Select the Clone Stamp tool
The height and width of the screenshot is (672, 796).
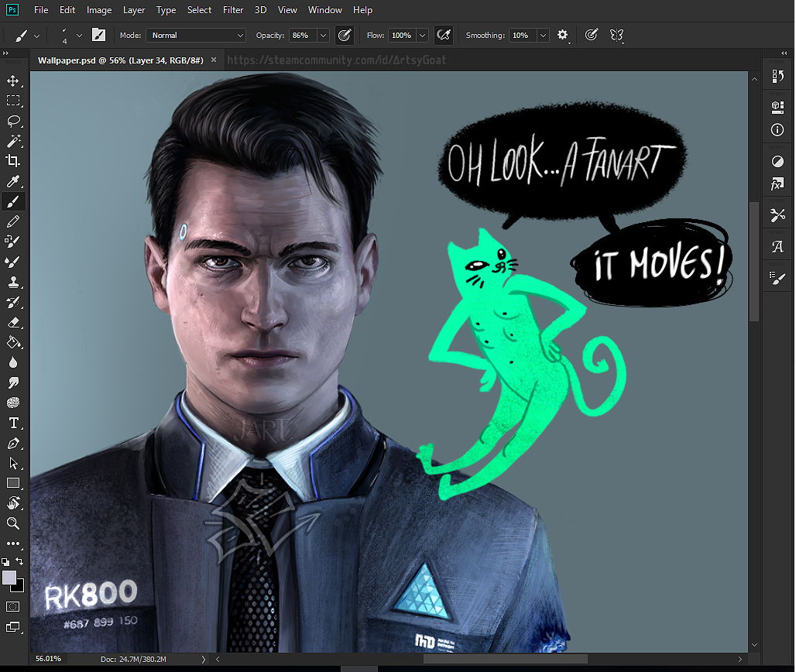[x=12, y=282]
